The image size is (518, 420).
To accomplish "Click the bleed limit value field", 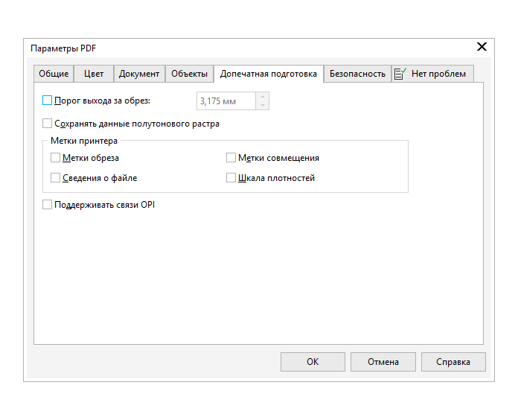I will 225,101.
